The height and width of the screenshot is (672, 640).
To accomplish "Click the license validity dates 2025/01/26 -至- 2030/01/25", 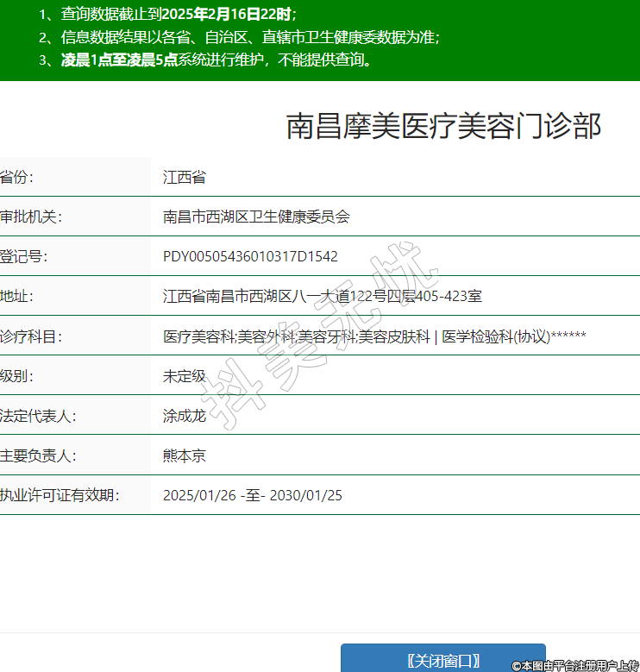I will point(252,494).
